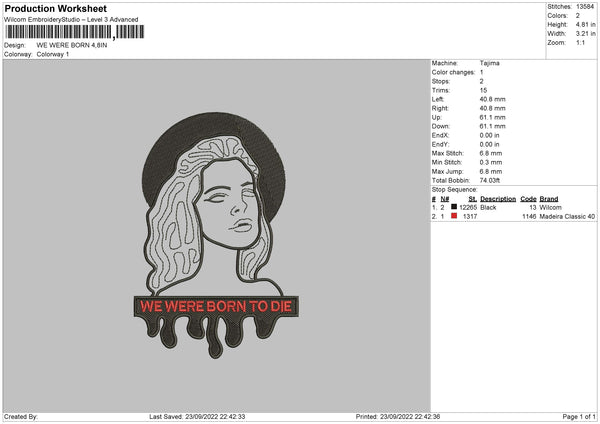Click the 'Colorway 1' value

coord(53,54)
